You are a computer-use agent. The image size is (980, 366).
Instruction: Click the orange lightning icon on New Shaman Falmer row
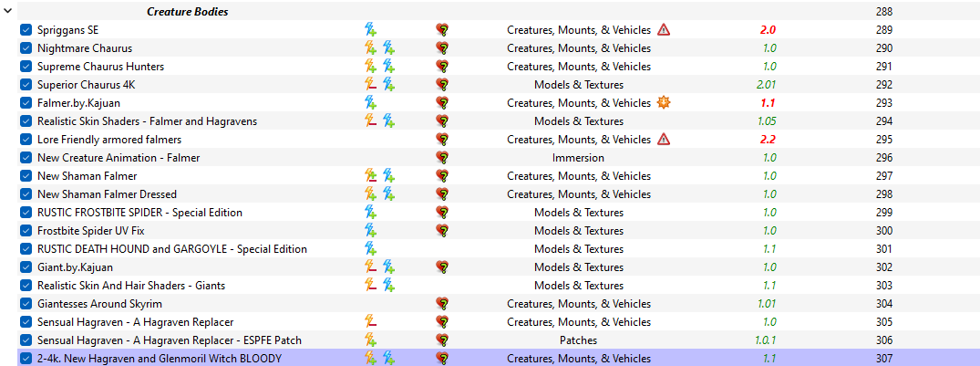pyautogui.click(x=371, y=176)
